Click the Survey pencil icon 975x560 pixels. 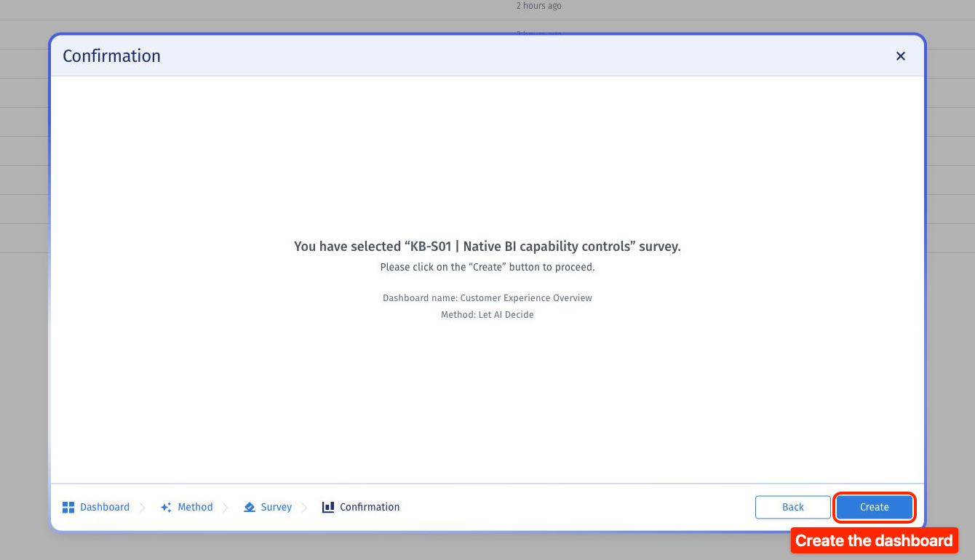250,508
